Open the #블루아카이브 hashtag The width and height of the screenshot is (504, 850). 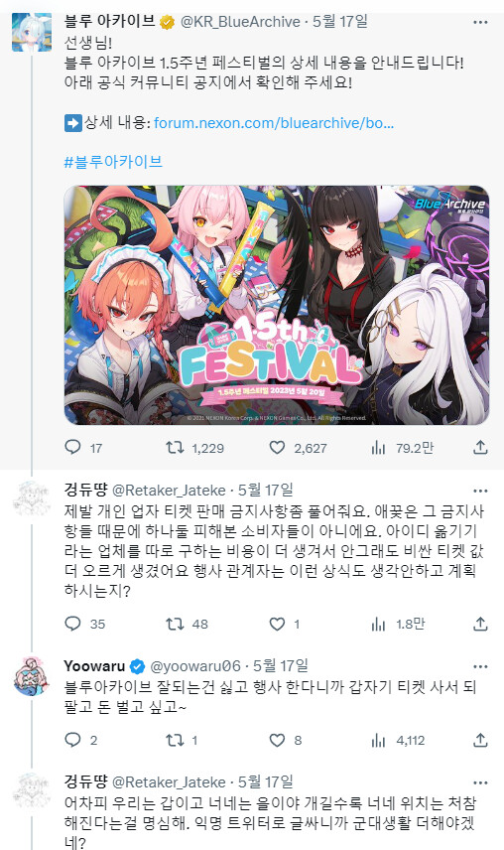(x=113, y=162)
